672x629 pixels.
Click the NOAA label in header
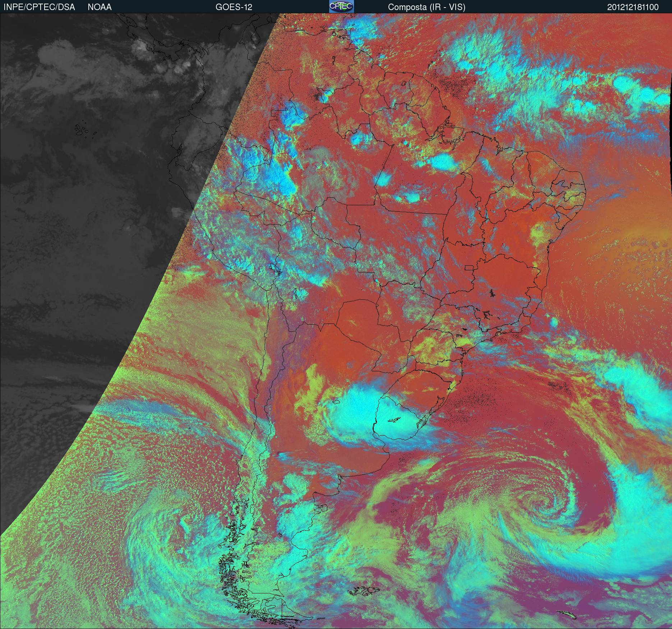tap(100, 7)
